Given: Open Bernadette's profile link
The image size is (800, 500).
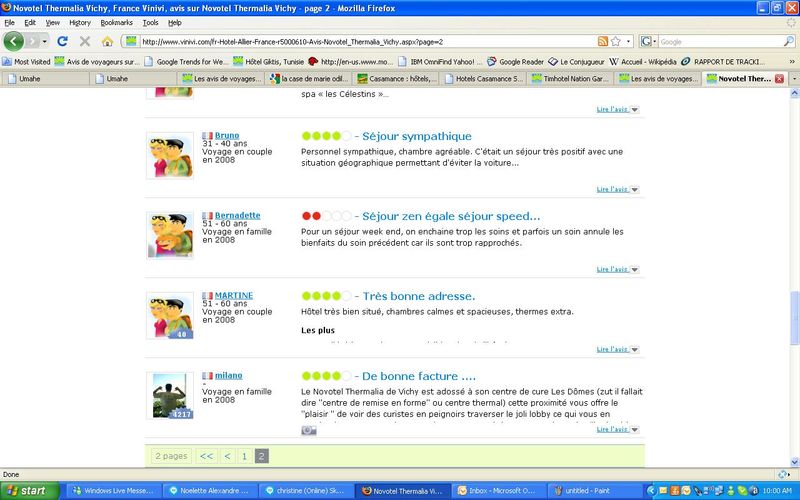Looking at the screenshot, I should tap(237, 215).
